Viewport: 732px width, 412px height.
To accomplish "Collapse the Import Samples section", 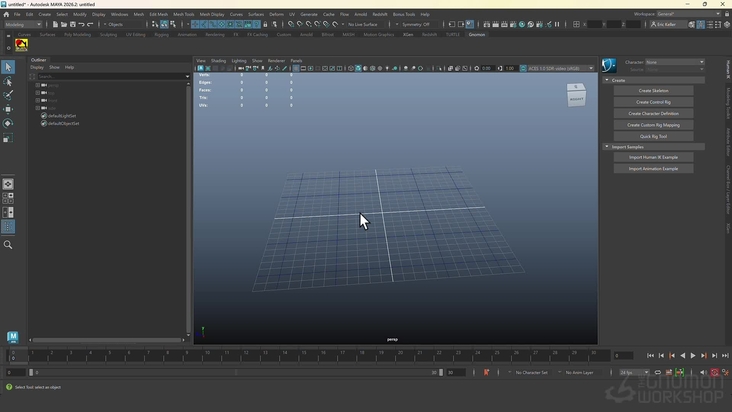I will tap(607, 147).
